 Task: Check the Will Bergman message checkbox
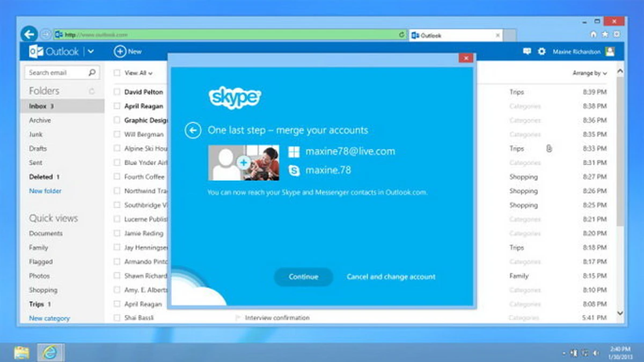point(117,135)
